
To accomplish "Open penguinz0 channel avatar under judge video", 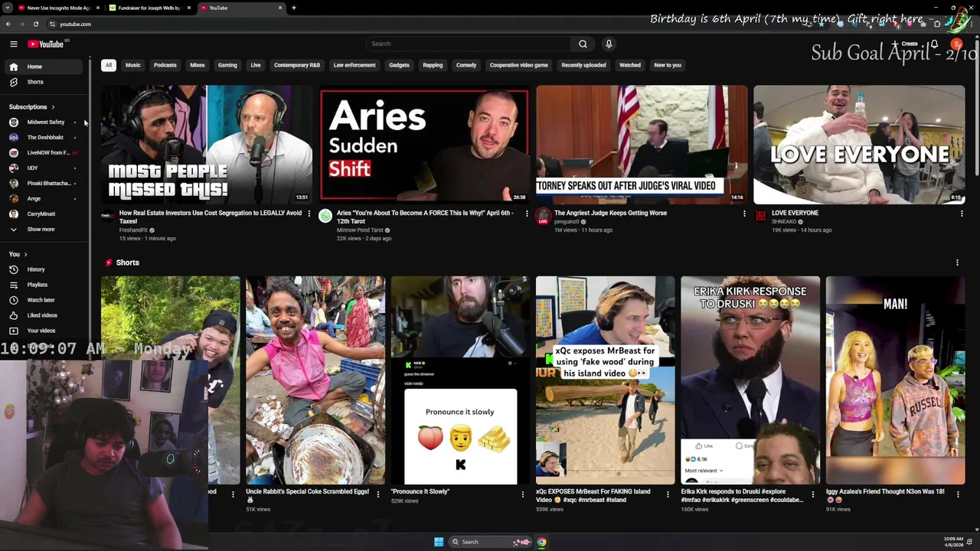I will click(x=543, y=217).
